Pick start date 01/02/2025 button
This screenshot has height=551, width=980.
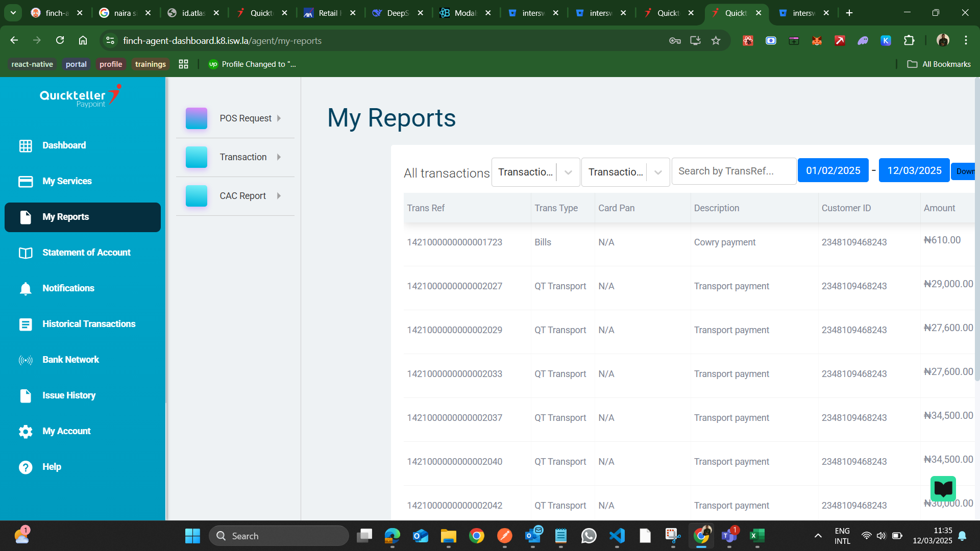[x=832, y=171]
